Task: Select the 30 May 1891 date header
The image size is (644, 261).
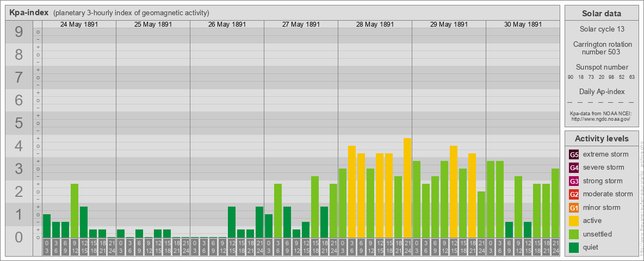Action: (522, 24)
